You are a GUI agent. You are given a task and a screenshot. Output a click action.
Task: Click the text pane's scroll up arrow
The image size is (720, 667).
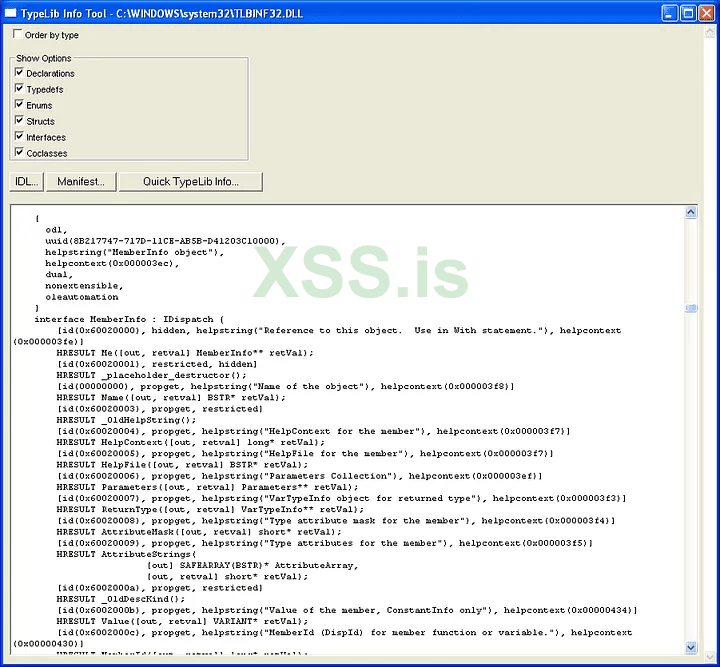(691, 212)
